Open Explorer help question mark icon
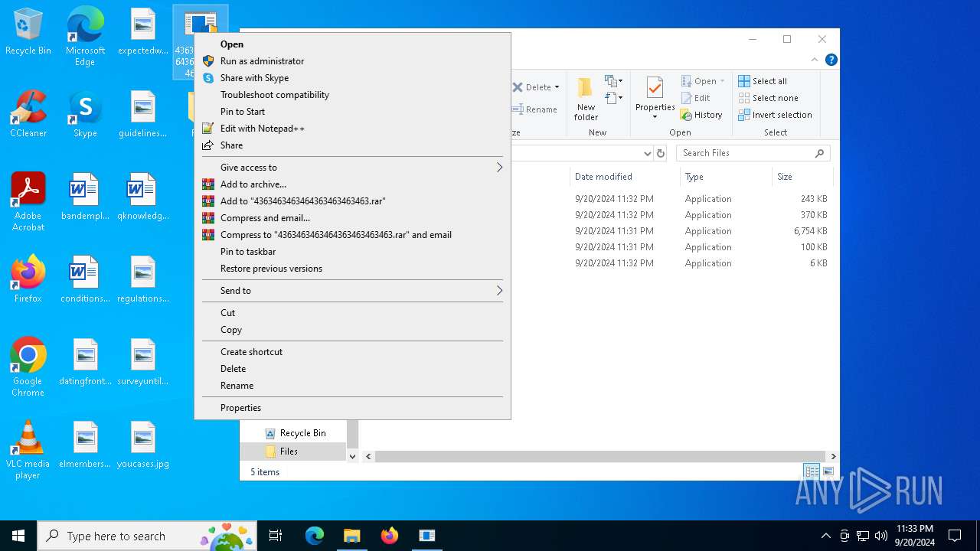 (x=831, y=60)
